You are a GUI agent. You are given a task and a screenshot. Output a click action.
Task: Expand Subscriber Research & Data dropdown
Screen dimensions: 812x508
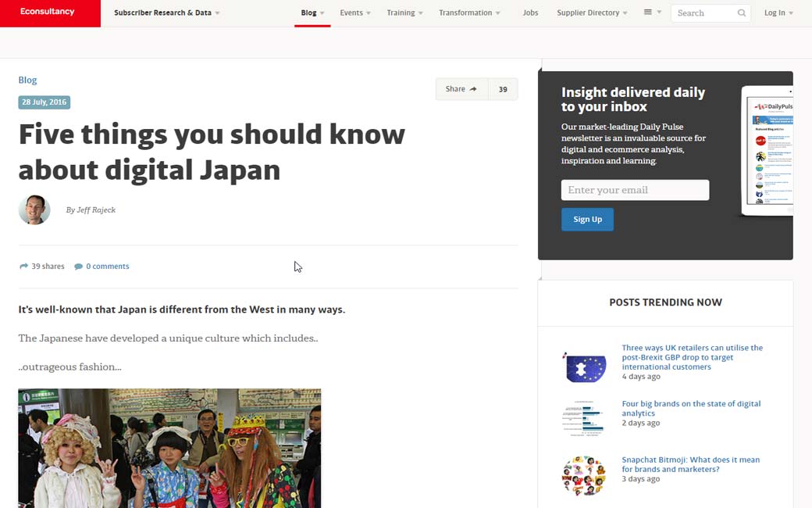[x=166, y=13]
